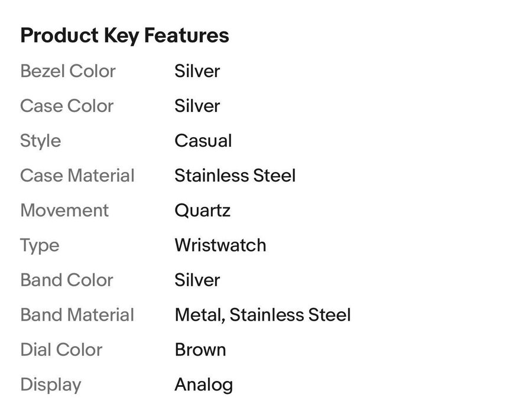Select the Casual style value
Screen dimensions: 532x420
pos(203,141)
